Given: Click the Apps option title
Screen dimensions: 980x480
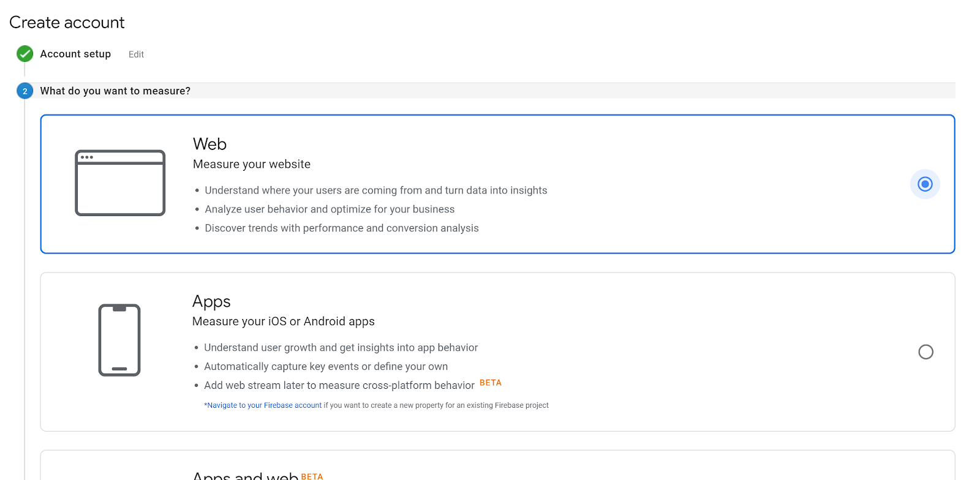Looking at the screenshot, I should (211, 301).
